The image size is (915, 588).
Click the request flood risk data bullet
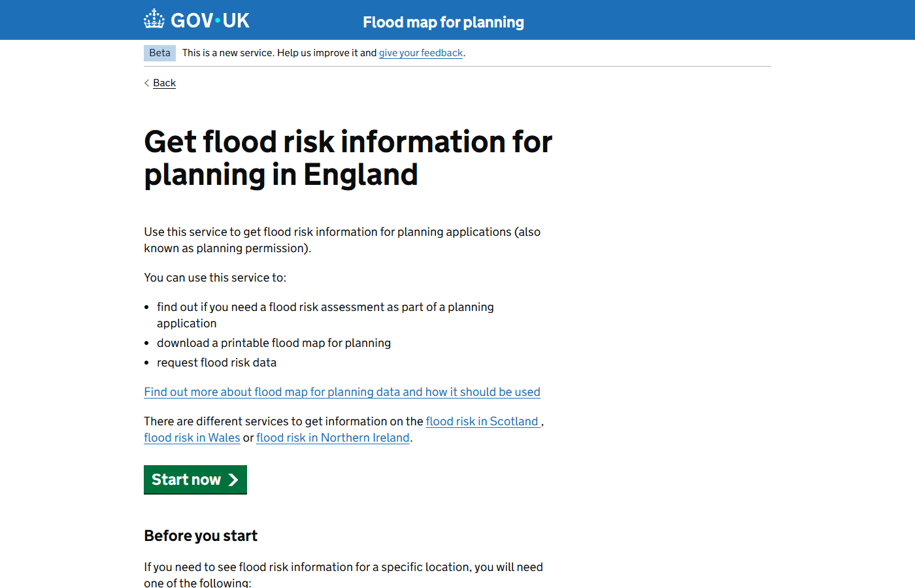point(216,363)
